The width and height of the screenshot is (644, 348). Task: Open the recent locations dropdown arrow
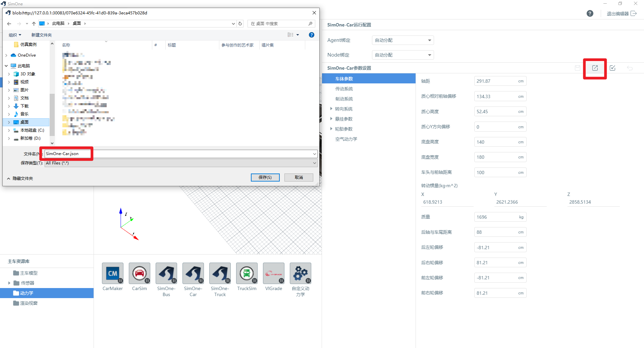pos(27,23)
